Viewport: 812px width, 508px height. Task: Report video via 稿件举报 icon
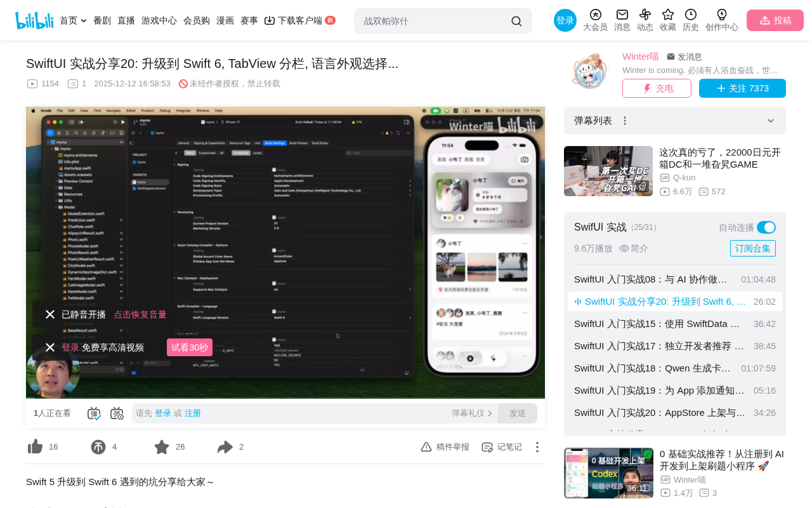426,447
